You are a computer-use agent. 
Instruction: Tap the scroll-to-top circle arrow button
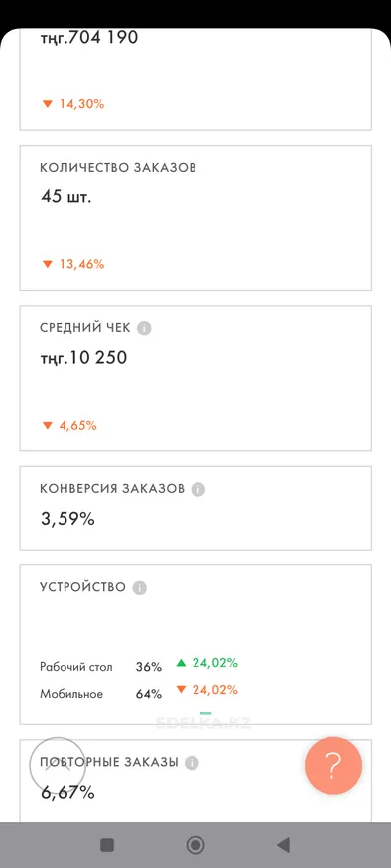[x=58, y=766]
